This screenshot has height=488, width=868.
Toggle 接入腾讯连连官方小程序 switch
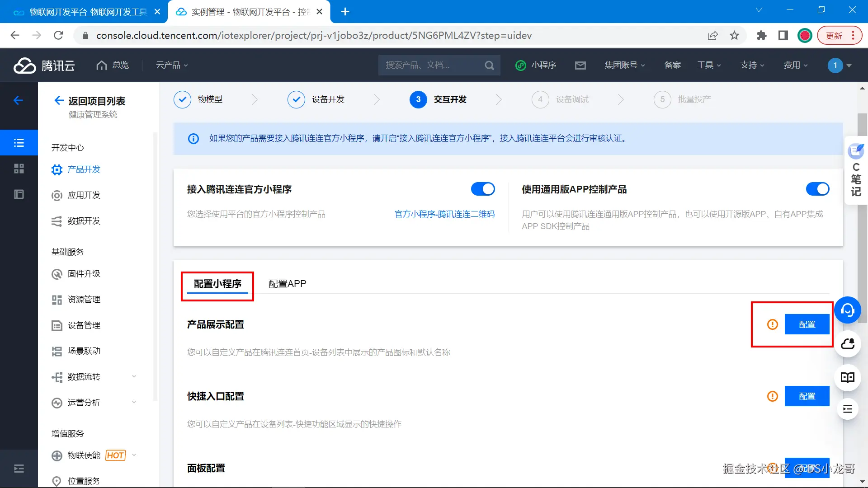pos(482,189)
